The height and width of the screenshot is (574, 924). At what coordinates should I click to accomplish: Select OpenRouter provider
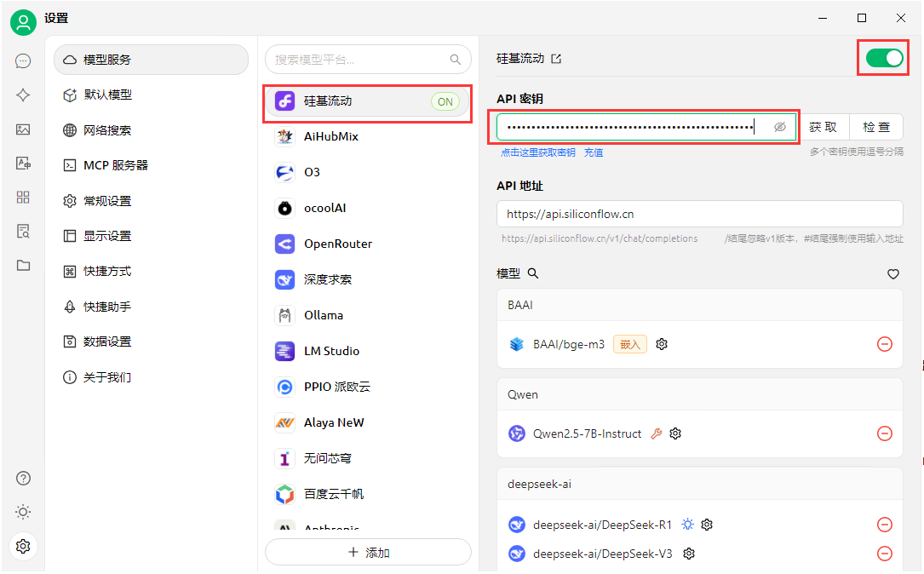(368, 244)
